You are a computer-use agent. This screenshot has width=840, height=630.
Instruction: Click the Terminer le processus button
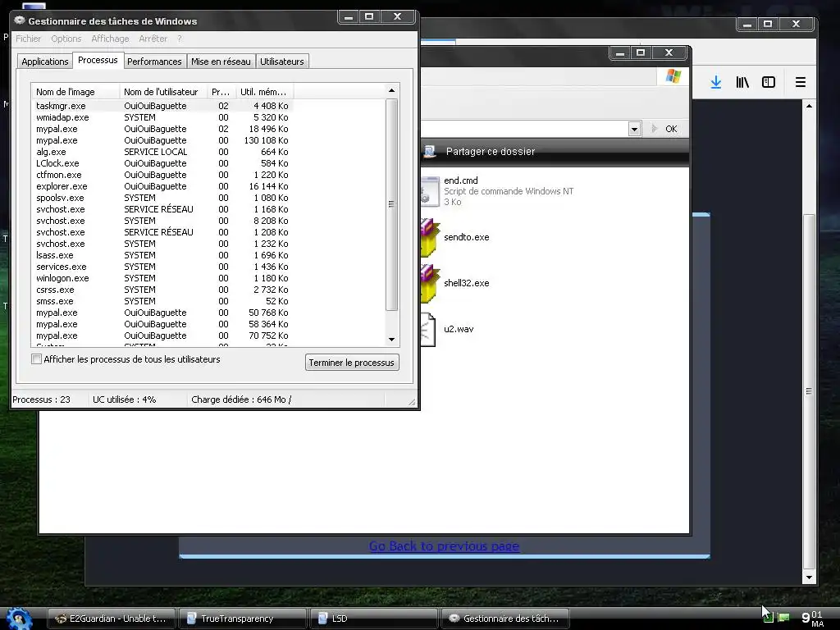click(x=351, y=363)
